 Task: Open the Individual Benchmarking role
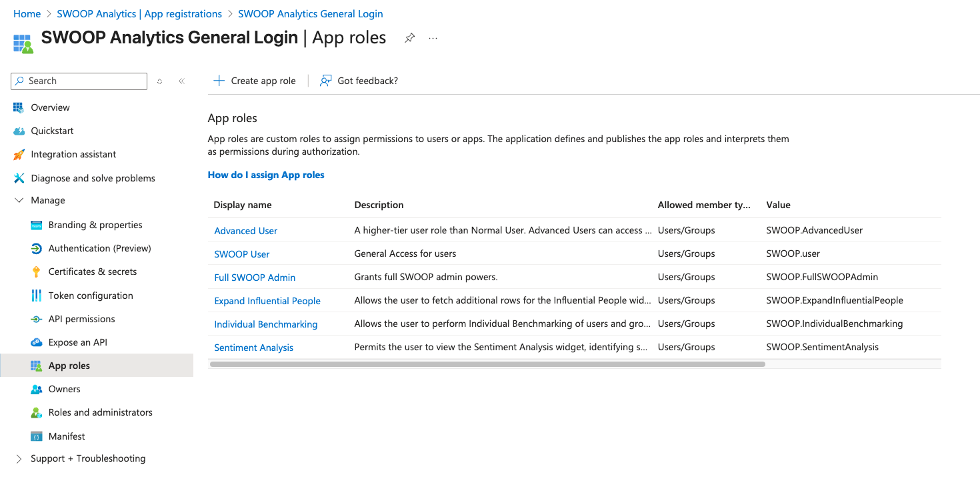(x=266, y=324)
